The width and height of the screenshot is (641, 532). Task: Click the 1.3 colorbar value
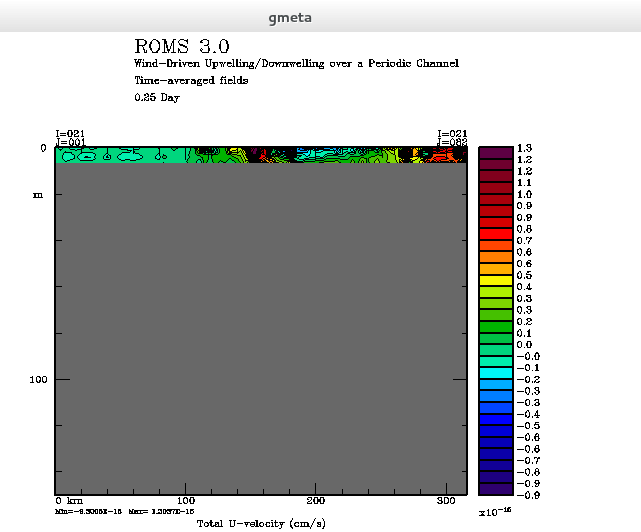click(x=524, y=148)
